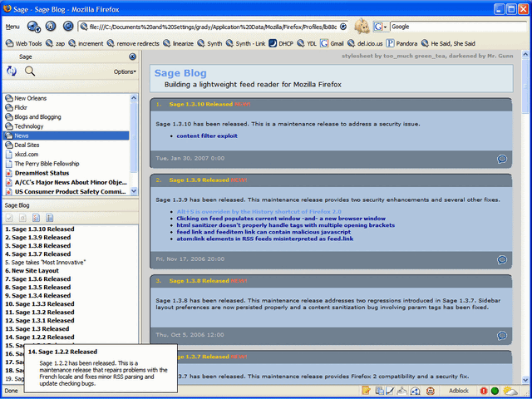Open the Back button history dropdown arrow
This screenshot has height=399, width=532.
pos(38,30)
